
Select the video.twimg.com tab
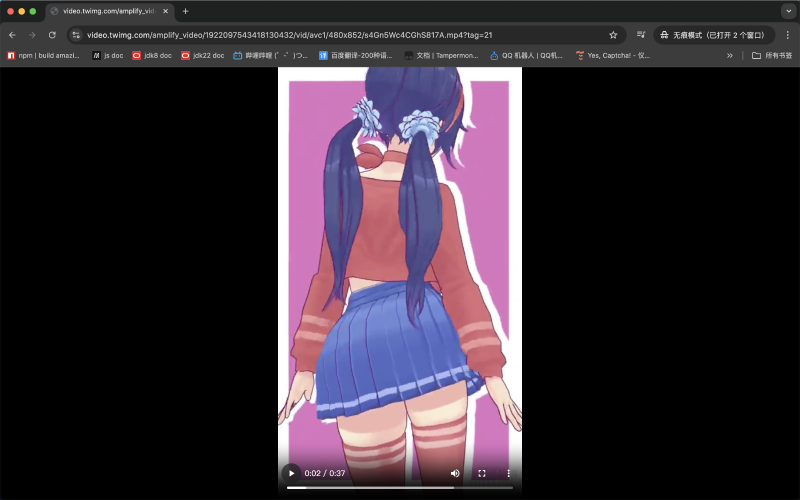click(110, 11)
